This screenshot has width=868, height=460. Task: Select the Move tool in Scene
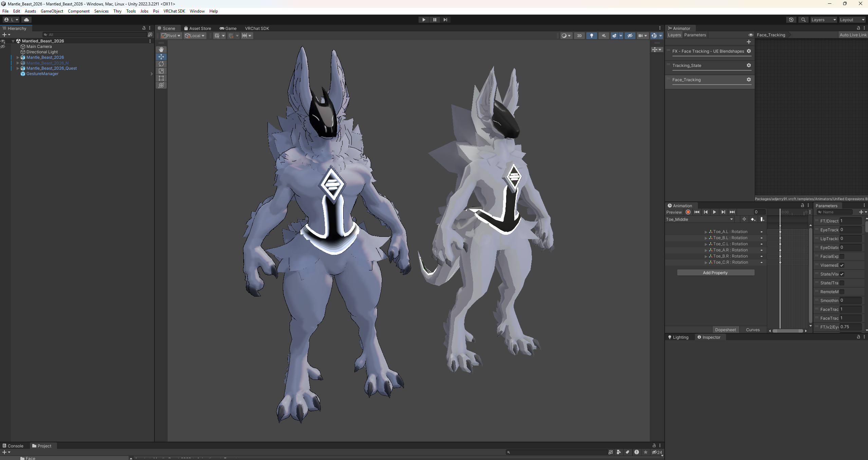click(161, 57)
